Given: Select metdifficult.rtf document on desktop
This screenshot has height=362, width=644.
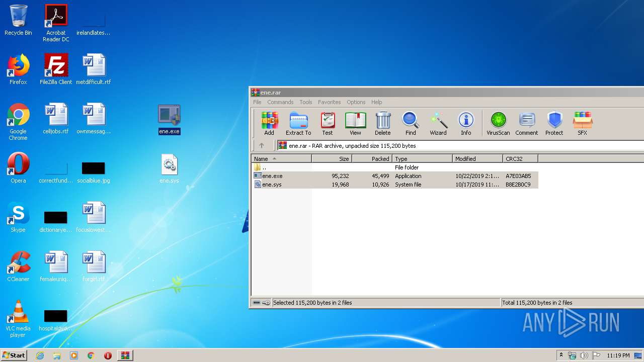Looking at the screenshot, I should tap(94, 69).
